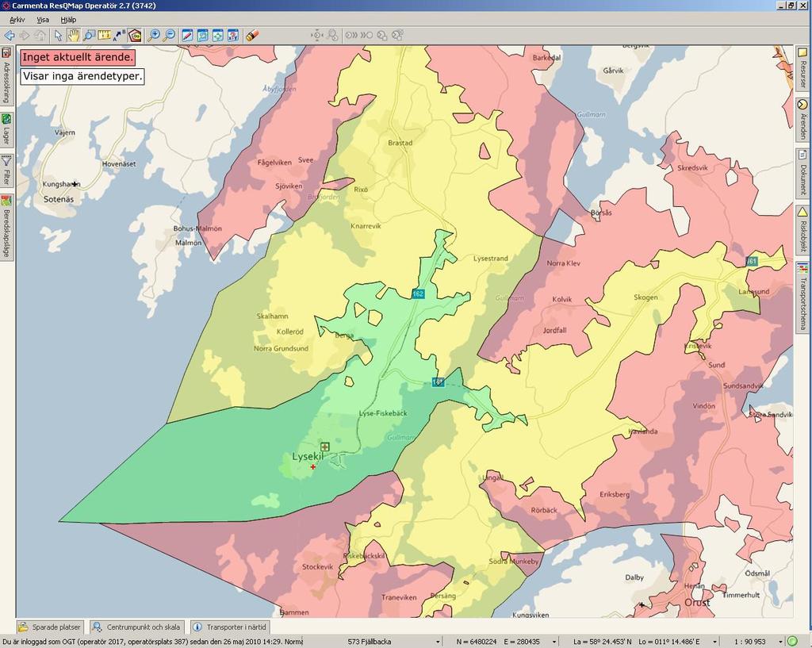Click the hospital marker near Lysekil

(x=324, y=446)
